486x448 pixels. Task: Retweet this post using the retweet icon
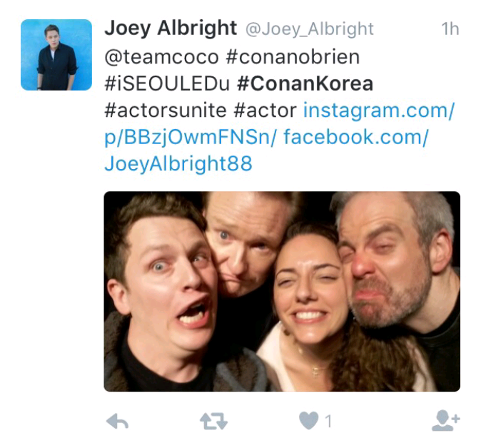point(213,421)
